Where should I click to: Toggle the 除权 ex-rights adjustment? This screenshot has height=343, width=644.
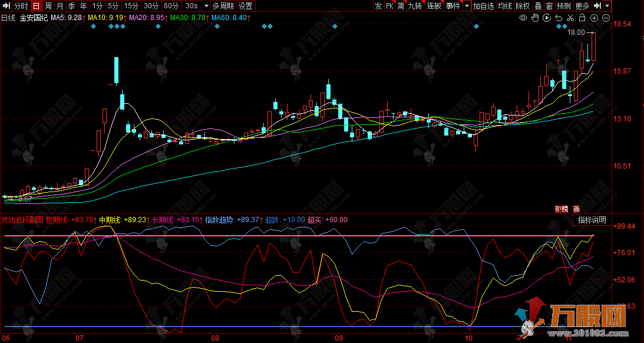522,6
